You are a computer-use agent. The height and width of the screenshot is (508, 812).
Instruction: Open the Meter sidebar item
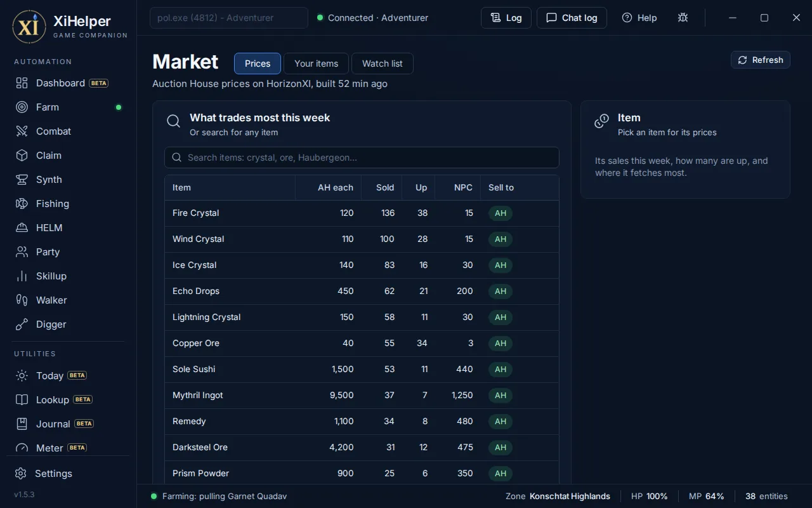(x=68, y=448)
